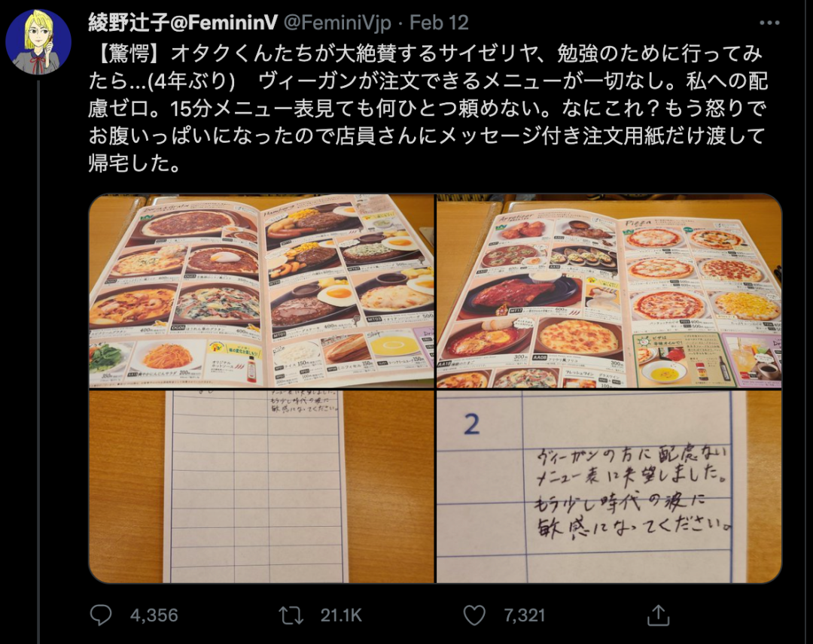Open display name 綾野辻子@FemininV
The image size is (813, 644).
[x=183, y=23]
